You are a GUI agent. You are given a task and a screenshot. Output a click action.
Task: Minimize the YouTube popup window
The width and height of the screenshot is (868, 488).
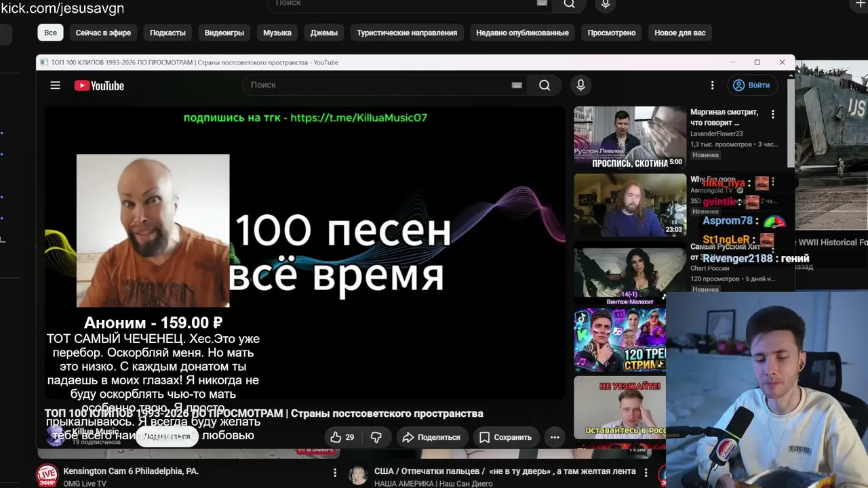pos(732,62)
